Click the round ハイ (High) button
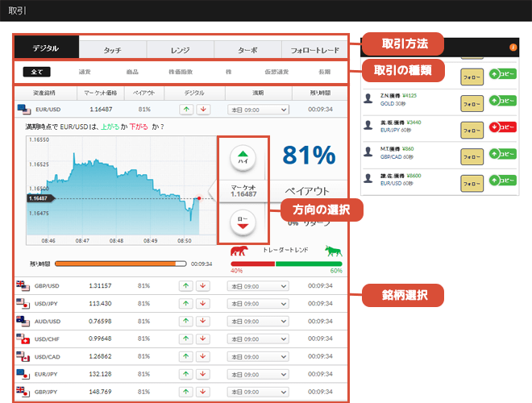This screenshot has width=532, height=403. [243, 158]
